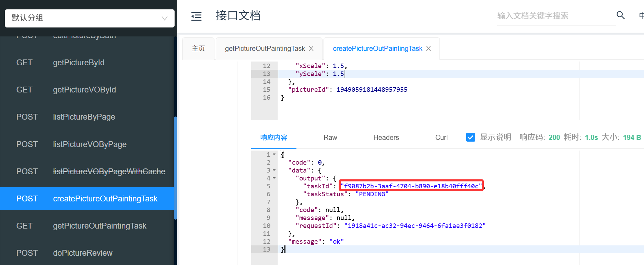Open POST listPictureByPage in sidebar
644x265 pixels.
tap(87, 117)
